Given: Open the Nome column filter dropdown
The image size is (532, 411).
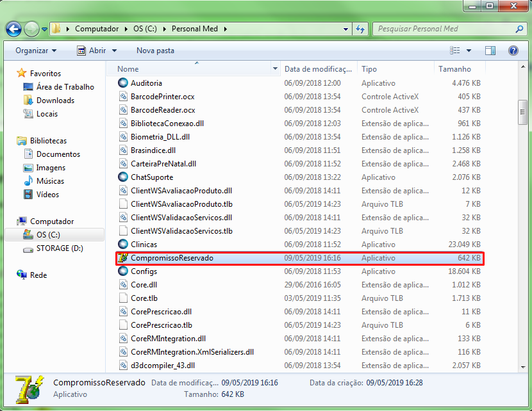Looking at the screenshot, I should [x=275, y=69].
